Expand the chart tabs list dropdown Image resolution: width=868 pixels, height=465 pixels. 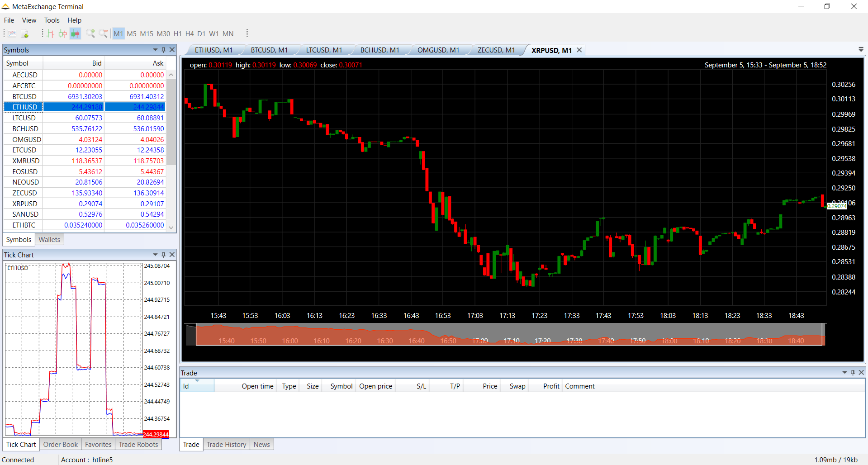tap(861, 49)
